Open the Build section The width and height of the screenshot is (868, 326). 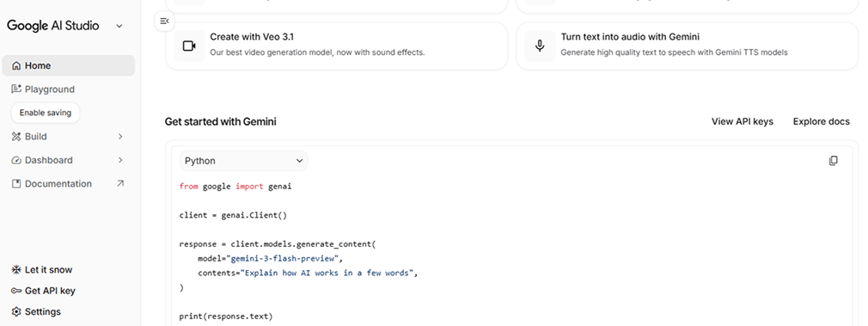69,137
